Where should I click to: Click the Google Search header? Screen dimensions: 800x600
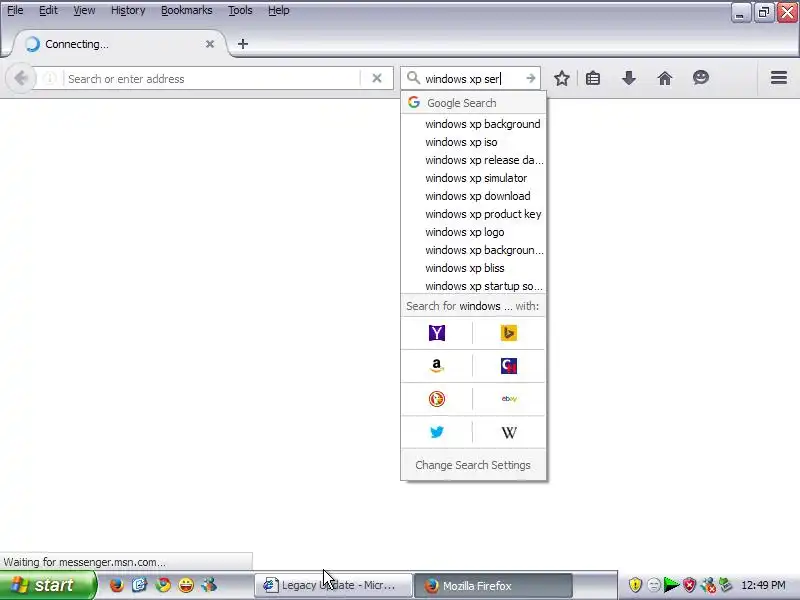coord(473,103)
